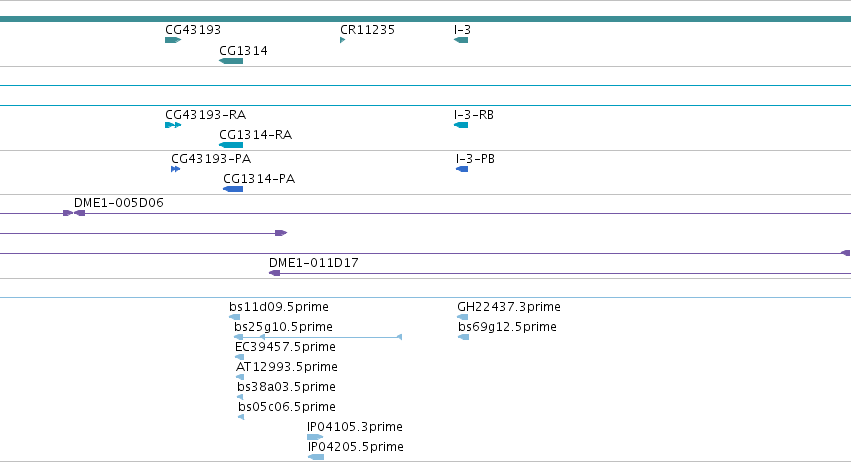
Task: Open the EC39457.5prime label
Action: tap(285, 346)
